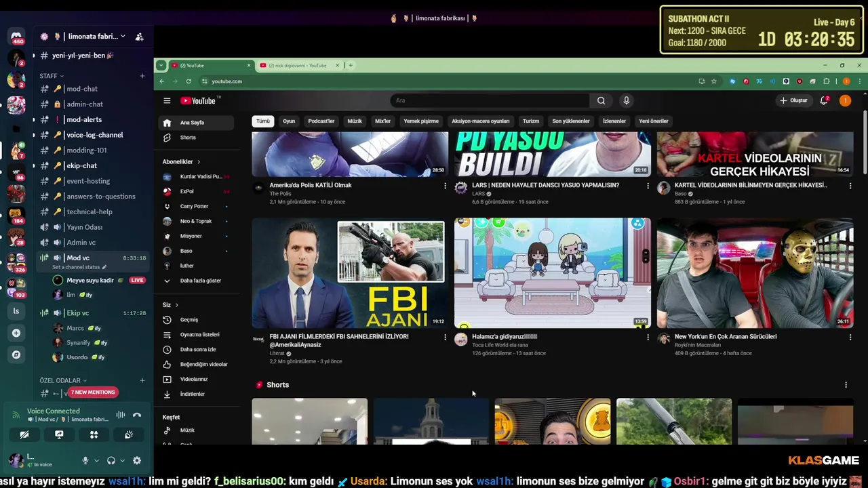
Task: Create channel in STAFF category
Action: pos(142,76)
